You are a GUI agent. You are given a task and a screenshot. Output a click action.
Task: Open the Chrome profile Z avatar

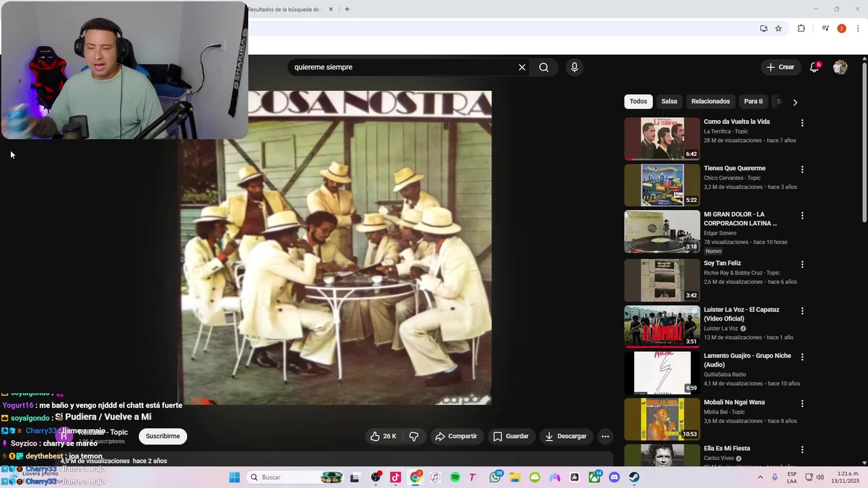[x=842, y=28]
